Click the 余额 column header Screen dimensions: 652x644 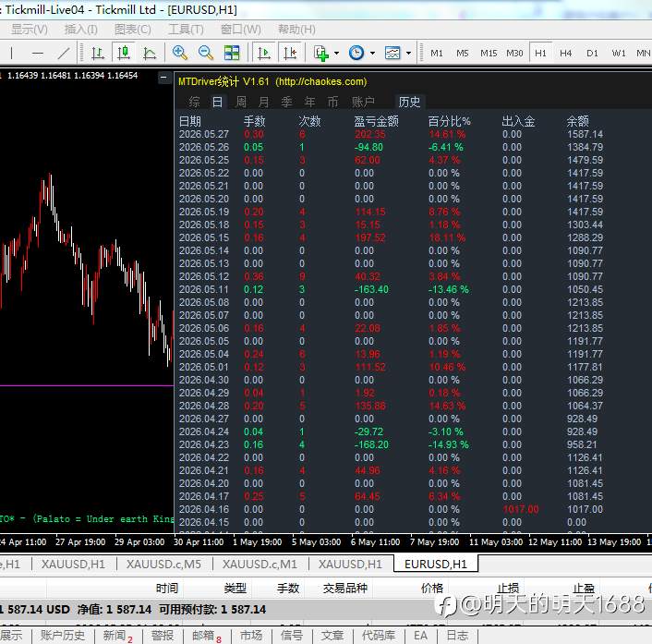click(x=577, y=121)
